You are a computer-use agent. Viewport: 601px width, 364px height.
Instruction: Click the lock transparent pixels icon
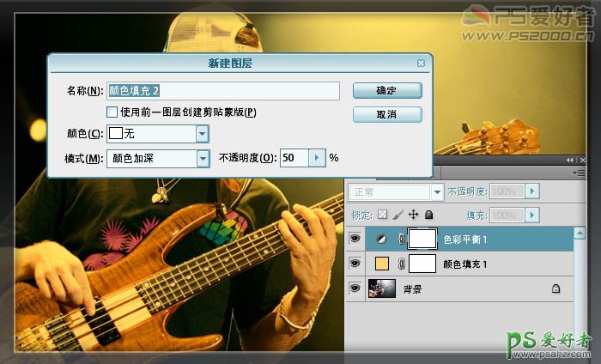383,215
